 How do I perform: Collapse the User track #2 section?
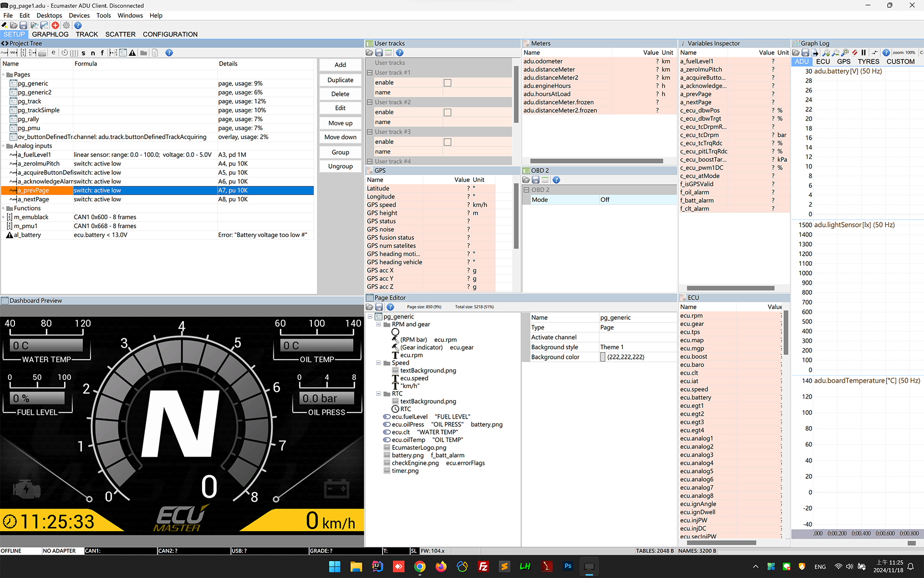(x=370, y=102)
